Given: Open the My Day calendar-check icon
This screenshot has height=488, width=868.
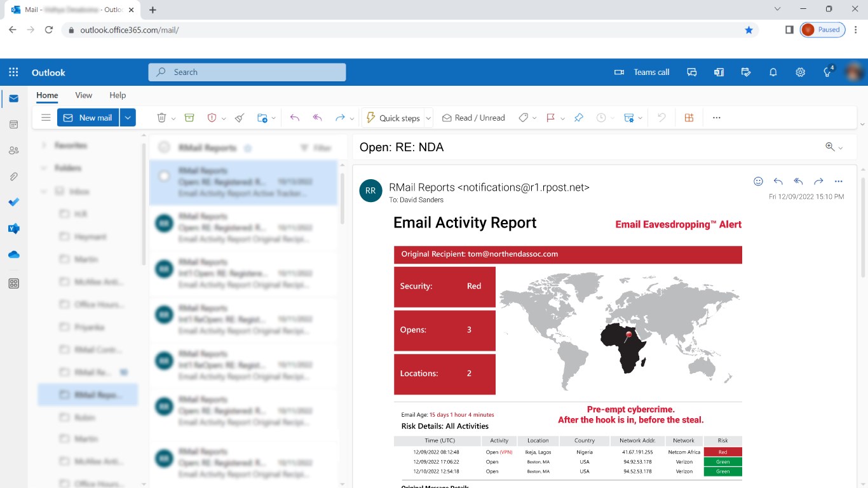Looking at the screenshot, I should pos(746,72).
